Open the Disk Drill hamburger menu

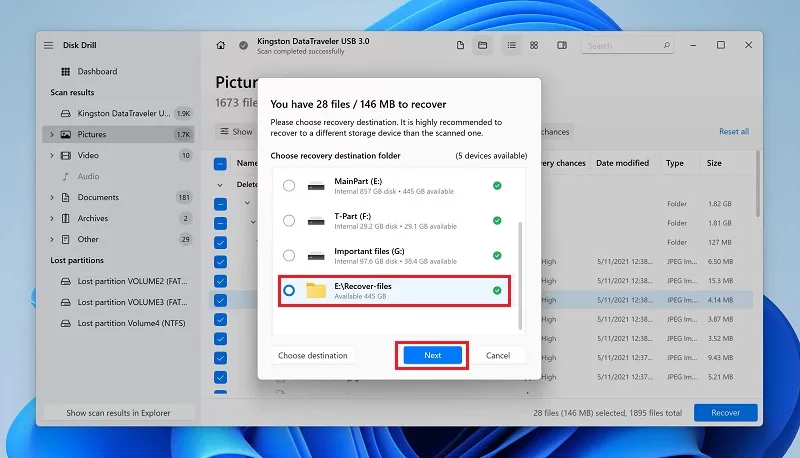(48, 45)
